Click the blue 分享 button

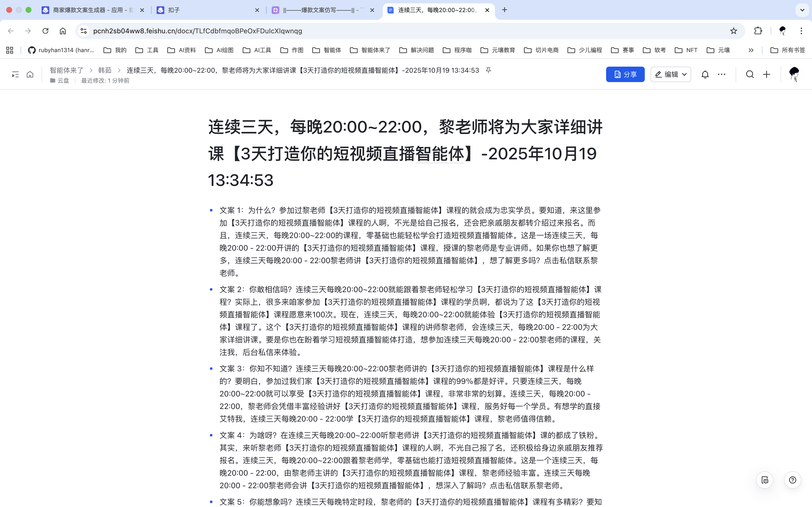625,74
